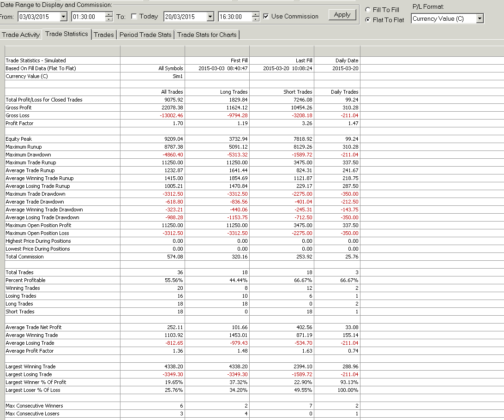This screenshot has height=420, width=504.
Task: Switch to the Trades tab
Action: (x=104, y=35)
